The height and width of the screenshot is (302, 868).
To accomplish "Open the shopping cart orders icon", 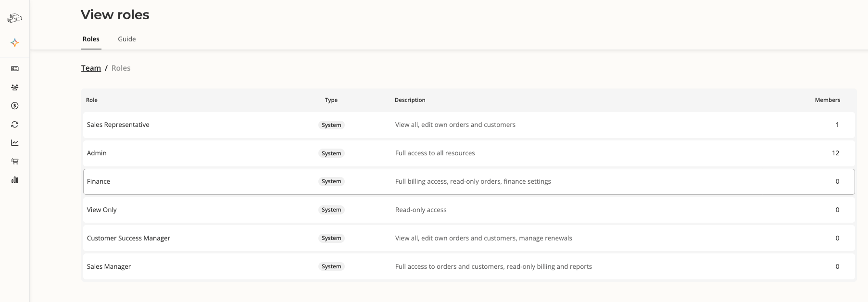I will [14, 161].
